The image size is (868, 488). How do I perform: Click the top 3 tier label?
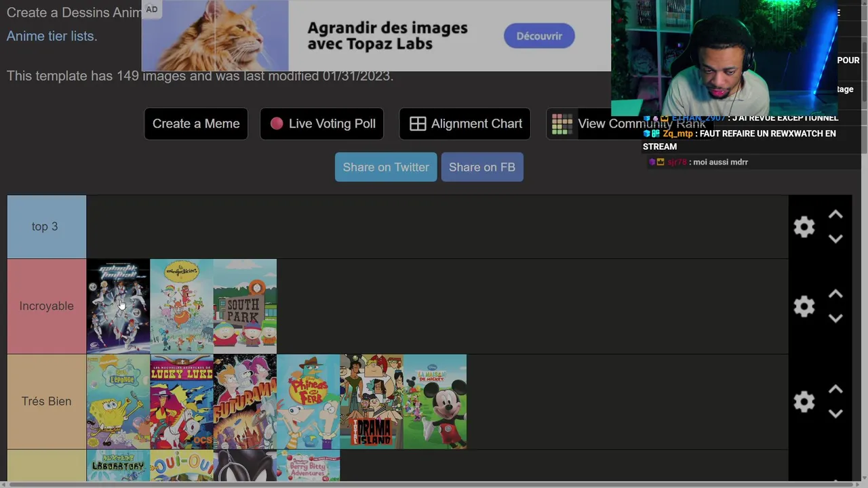pos(47,226)
